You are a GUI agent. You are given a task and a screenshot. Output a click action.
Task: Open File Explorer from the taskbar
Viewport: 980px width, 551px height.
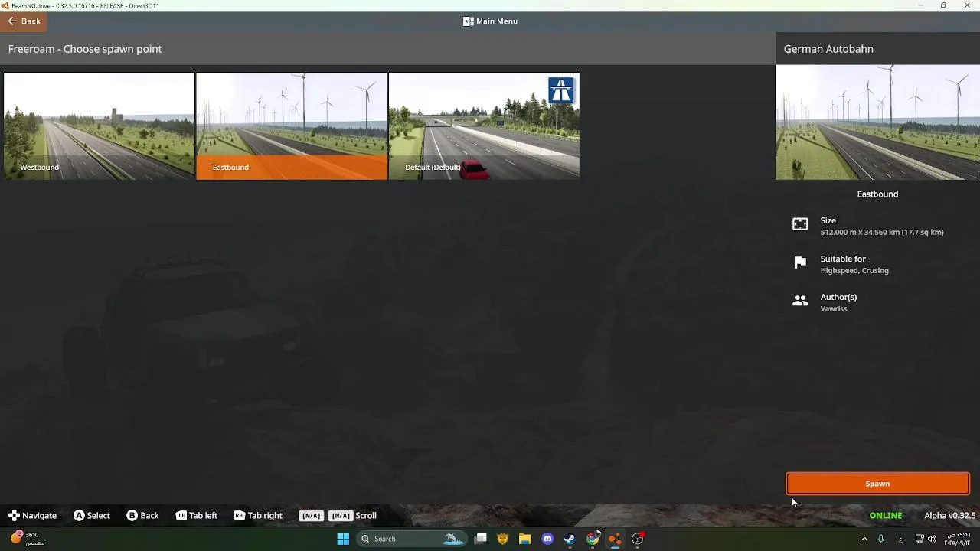click(x=524, y=539)
